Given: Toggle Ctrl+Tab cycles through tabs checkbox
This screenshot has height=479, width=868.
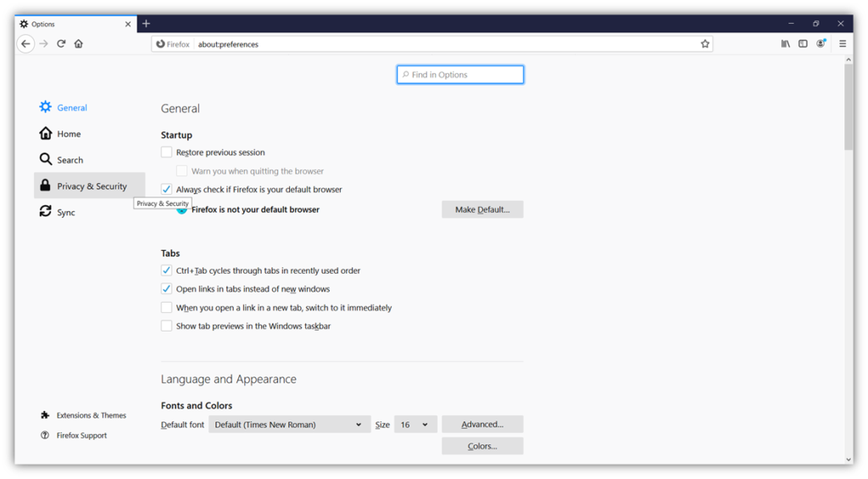Looking at the screenshot, I should 167,270.
